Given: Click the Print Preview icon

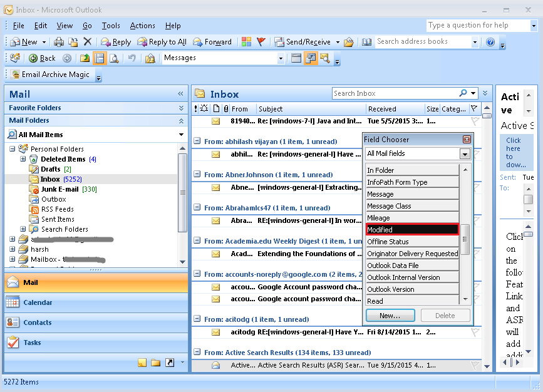Looking at the screenshot, I should [114, 58].
